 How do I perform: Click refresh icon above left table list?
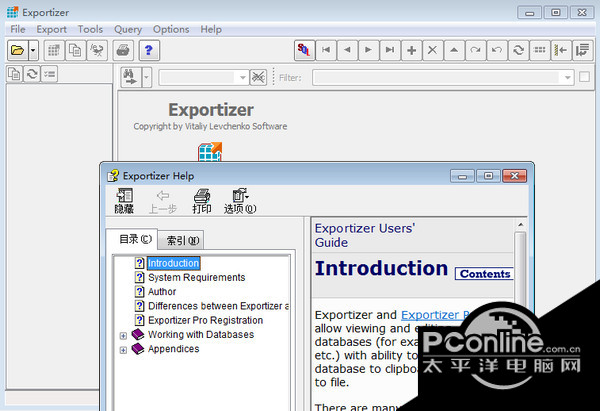[x=32, y=74]
